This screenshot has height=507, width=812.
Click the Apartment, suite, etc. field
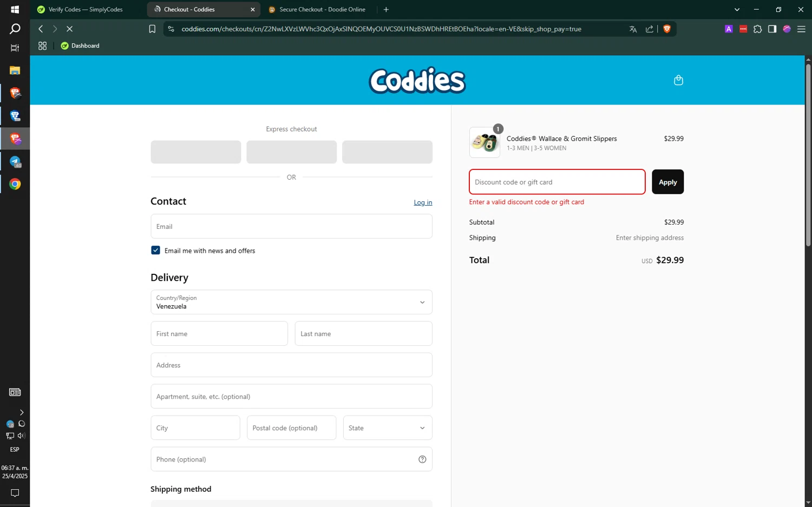click(x=291, y=397)
